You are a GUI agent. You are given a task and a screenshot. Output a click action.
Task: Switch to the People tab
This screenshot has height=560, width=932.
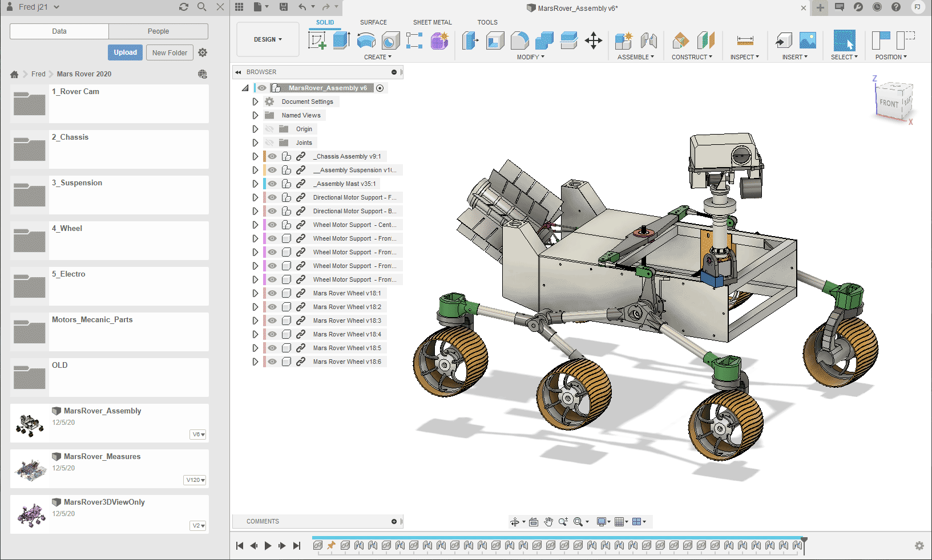pyautogui.click(x=158, y=31)
